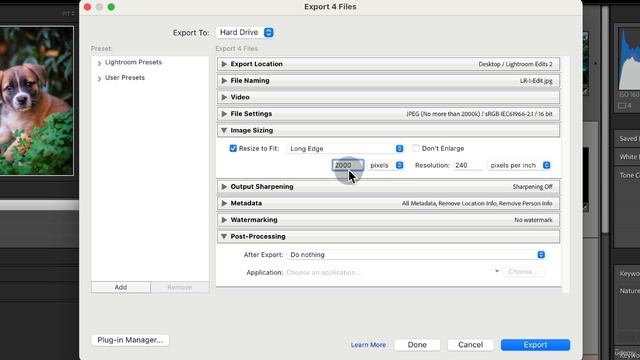This screenshot has height=360, width=640.
Task: Enable the Don't Enlarge checkbox
Action: 416,149
